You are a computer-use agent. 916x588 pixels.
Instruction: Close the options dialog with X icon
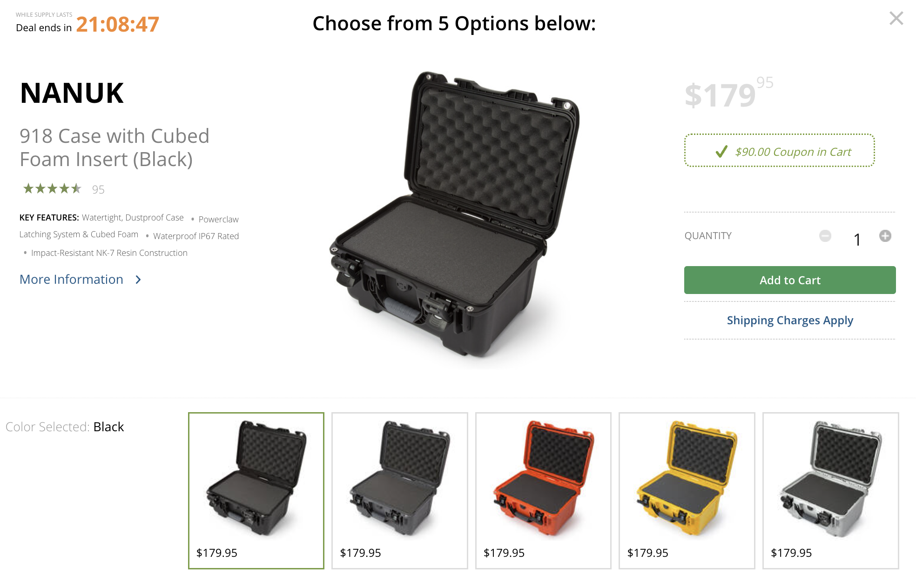896,19
